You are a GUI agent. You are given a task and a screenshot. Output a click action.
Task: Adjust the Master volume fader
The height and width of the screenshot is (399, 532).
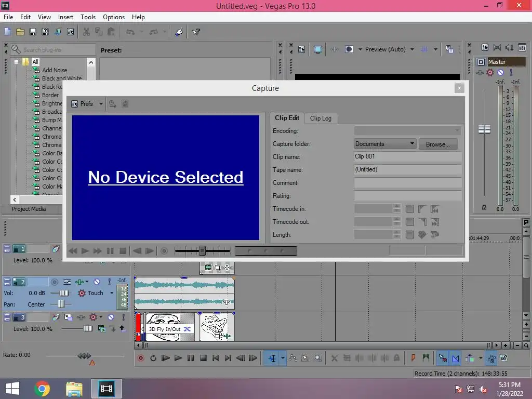pos(485,129)
